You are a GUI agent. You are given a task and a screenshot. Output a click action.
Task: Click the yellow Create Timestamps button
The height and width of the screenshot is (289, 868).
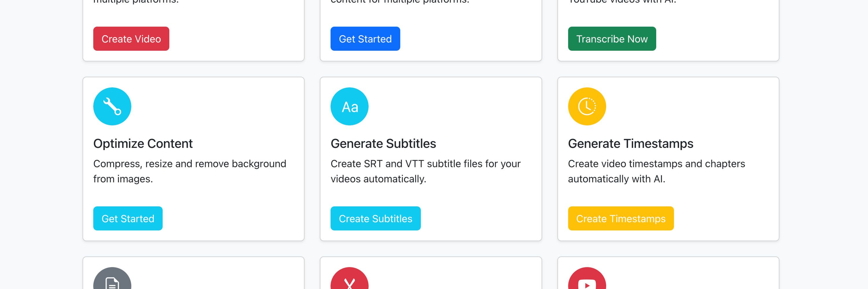[621, 218]
